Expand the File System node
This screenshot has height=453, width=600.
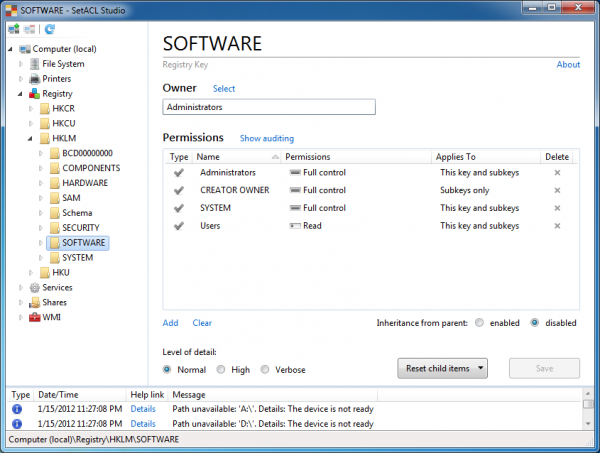click(x=21, y=64)
